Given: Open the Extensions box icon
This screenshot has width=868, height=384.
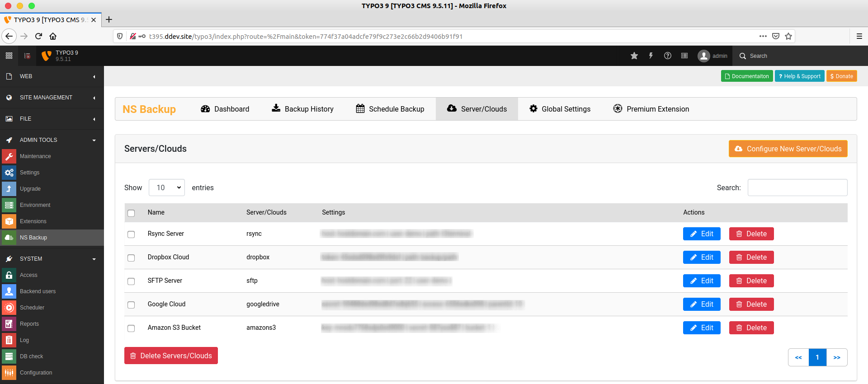Looking at the screenshot, I should (x=9, y=221).
